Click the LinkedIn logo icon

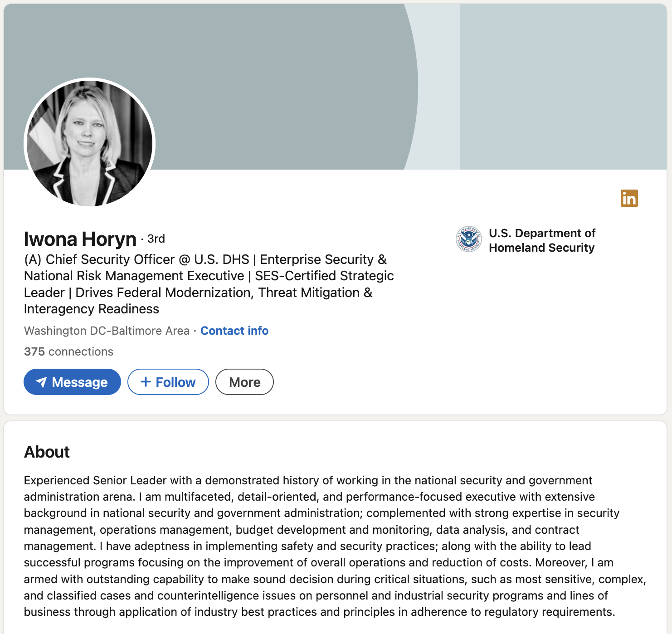pos(629,199)
